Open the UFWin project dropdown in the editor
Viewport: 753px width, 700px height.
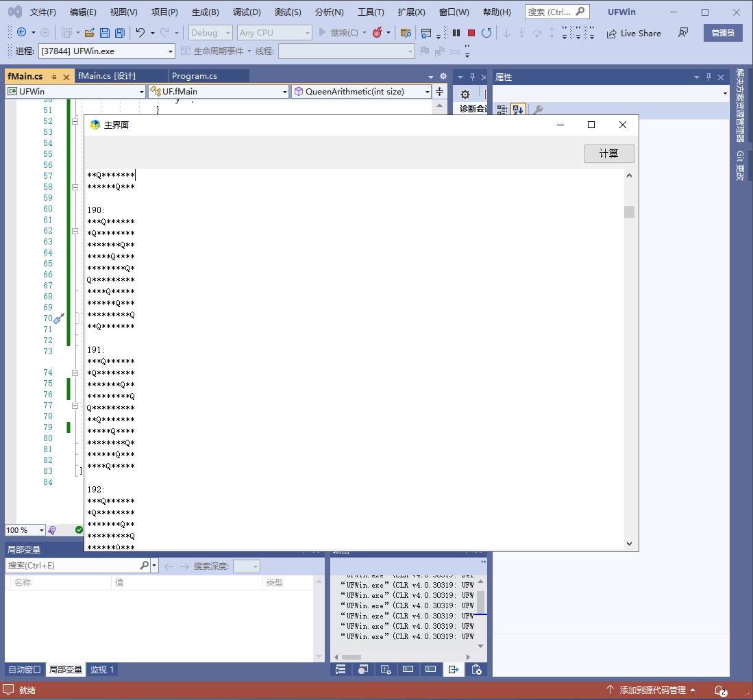coord(75,91)
